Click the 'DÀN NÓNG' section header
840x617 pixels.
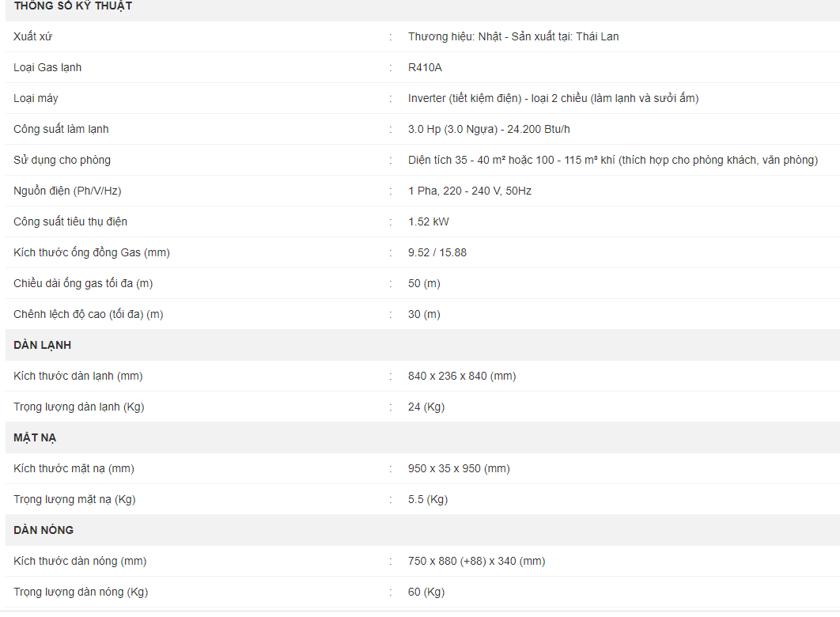pos(44,530)
